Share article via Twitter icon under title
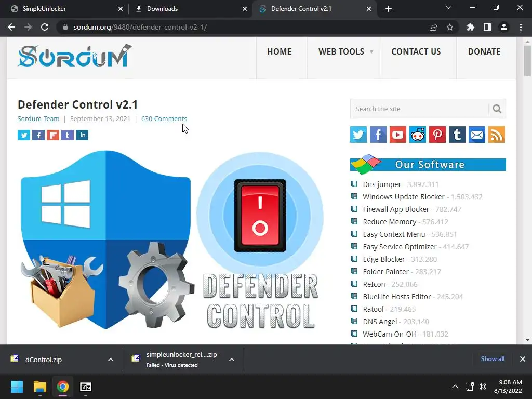 [24, 135]
